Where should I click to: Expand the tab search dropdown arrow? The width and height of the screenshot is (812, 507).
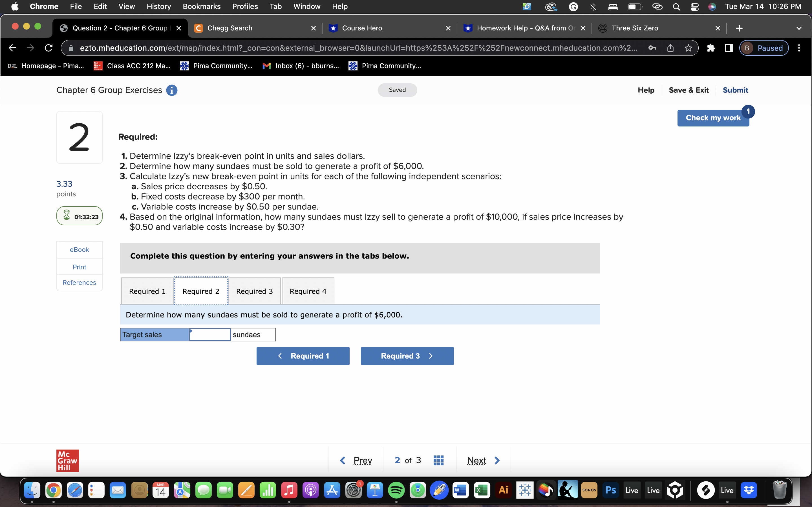[x=798, y=28]
